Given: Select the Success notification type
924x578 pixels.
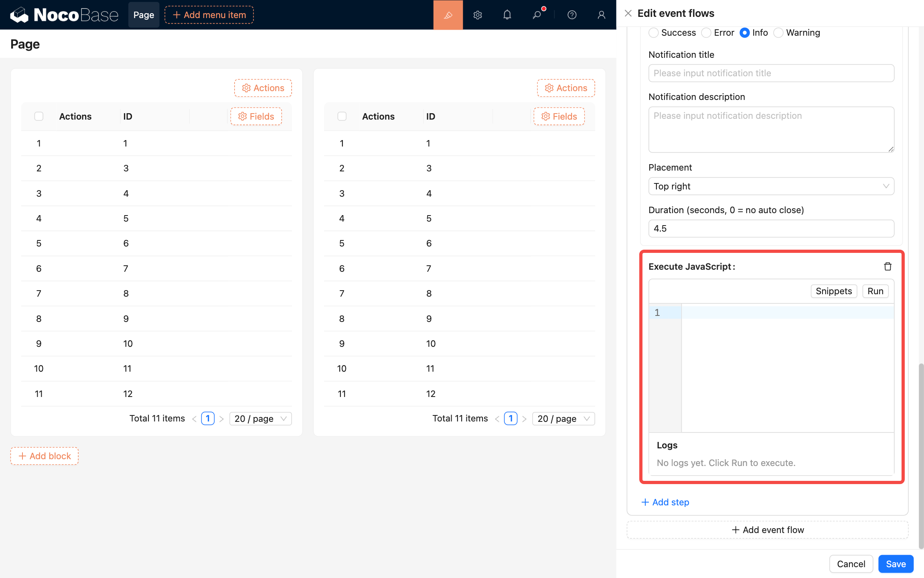Looking at the screenshot, I should pyautogui.click(x=653, y=33).
